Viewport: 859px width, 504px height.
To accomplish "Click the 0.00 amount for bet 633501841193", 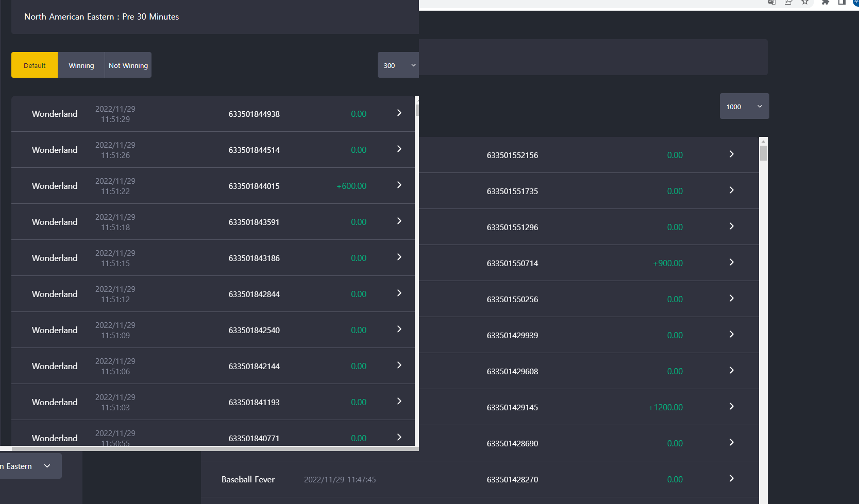I will [359, 402].
